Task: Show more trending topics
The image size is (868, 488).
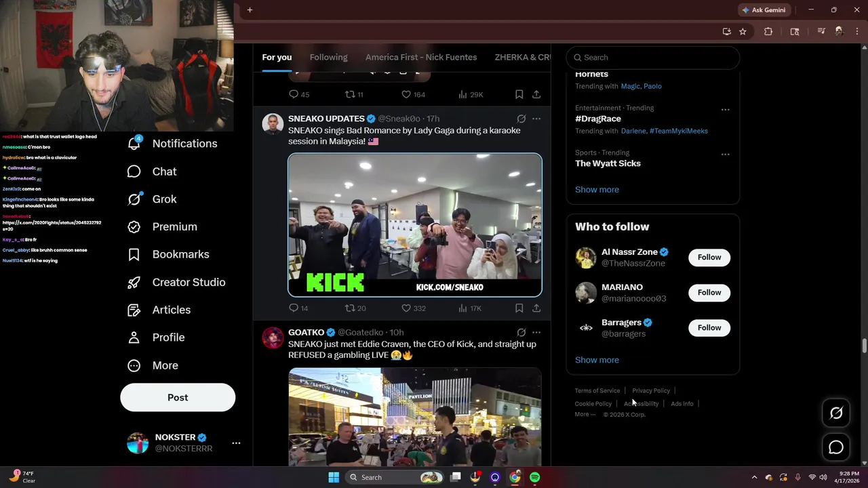Action: [597, 189]
